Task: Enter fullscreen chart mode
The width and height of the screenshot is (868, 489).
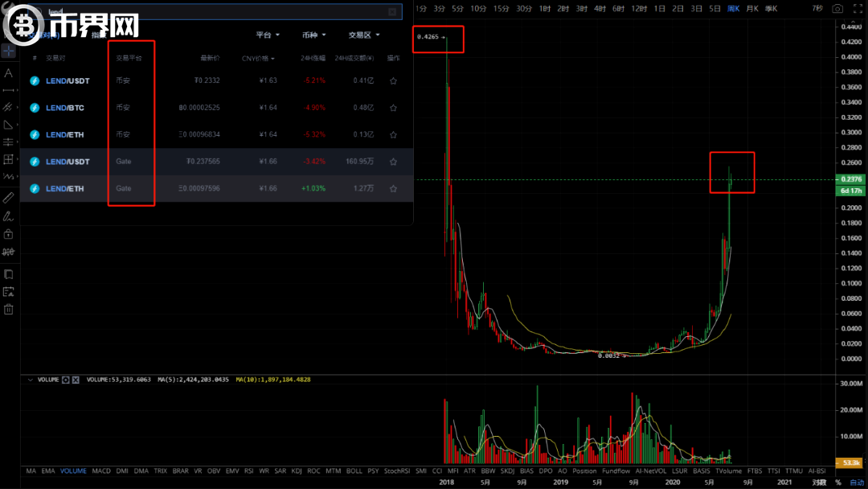Action: pos(857,8)
